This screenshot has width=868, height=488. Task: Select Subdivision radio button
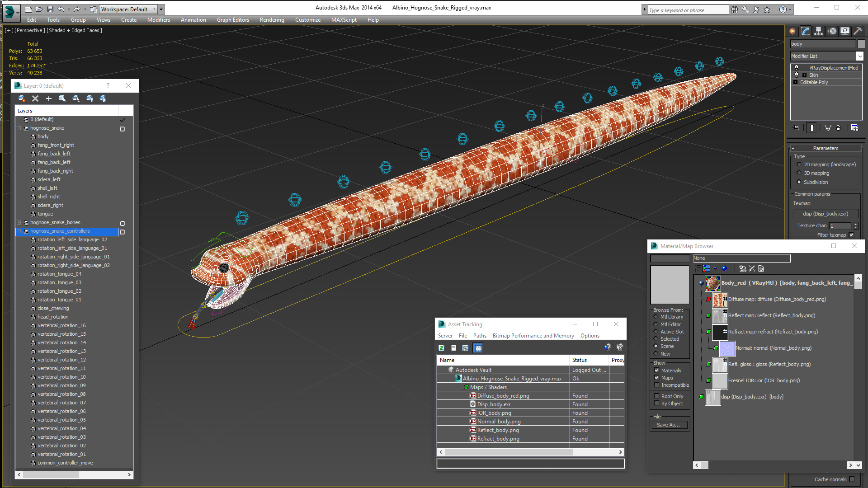[799, 182]
